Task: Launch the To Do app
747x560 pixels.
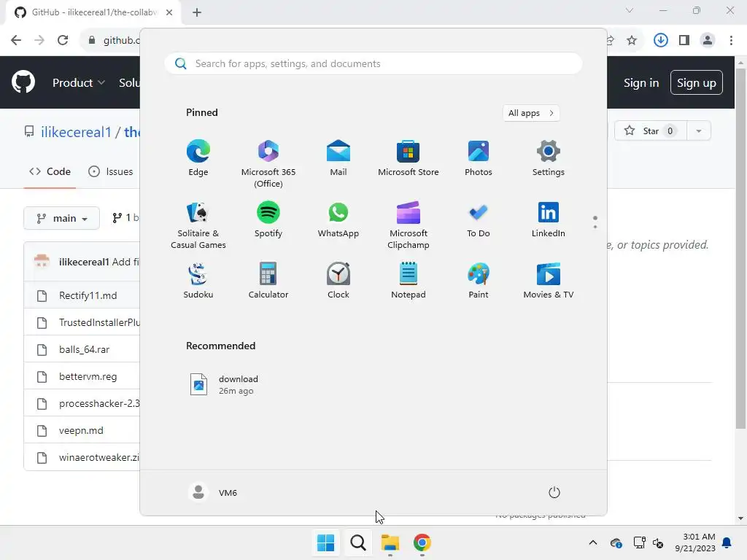Action: (x=479, y=219)
